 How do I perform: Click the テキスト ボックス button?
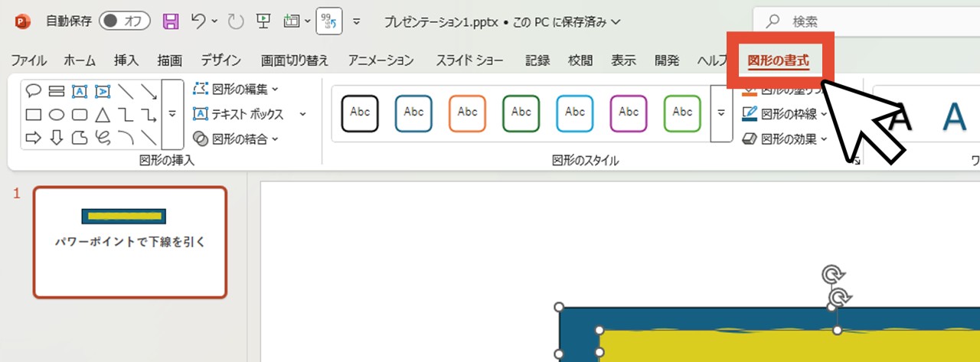click(x=239, y=114)
